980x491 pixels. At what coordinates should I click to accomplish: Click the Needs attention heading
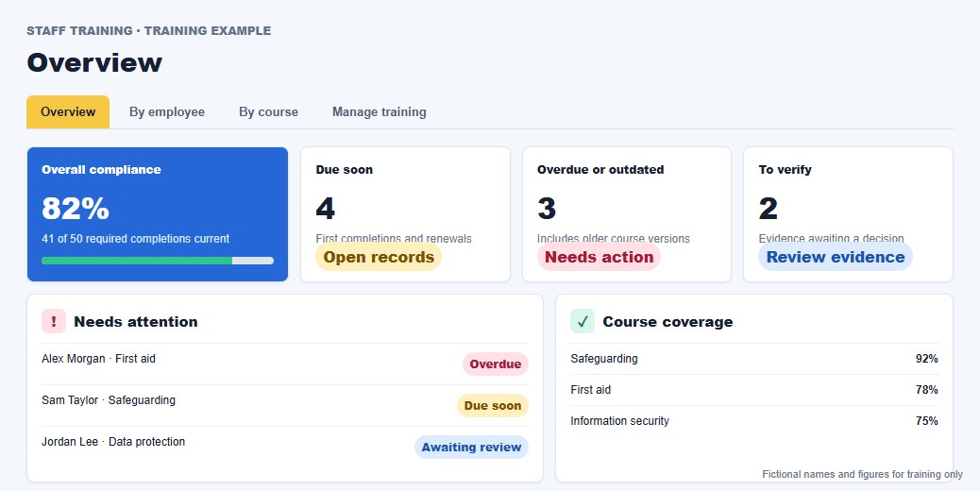point(136,322)
